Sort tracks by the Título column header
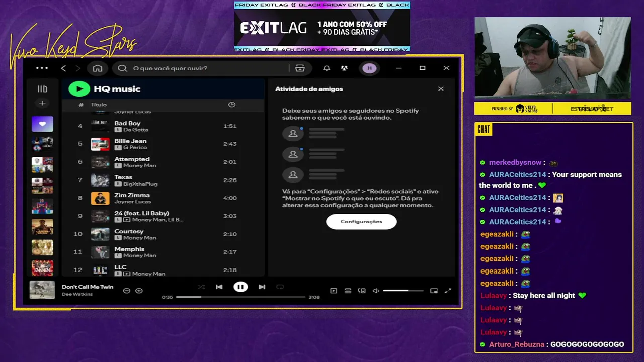Viewport: 644px width, 362px height. pos(99,105)
